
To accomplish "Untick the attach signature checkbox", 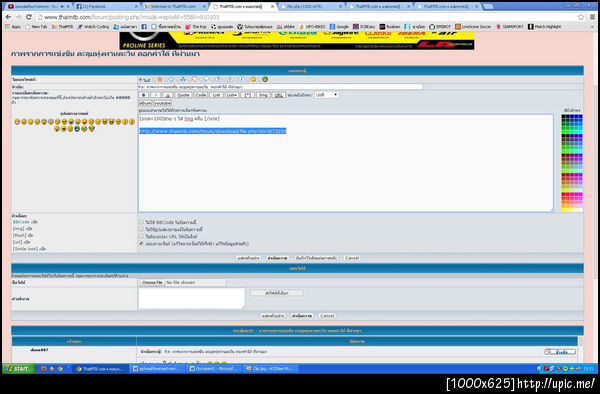I will [x=142, y=243].
